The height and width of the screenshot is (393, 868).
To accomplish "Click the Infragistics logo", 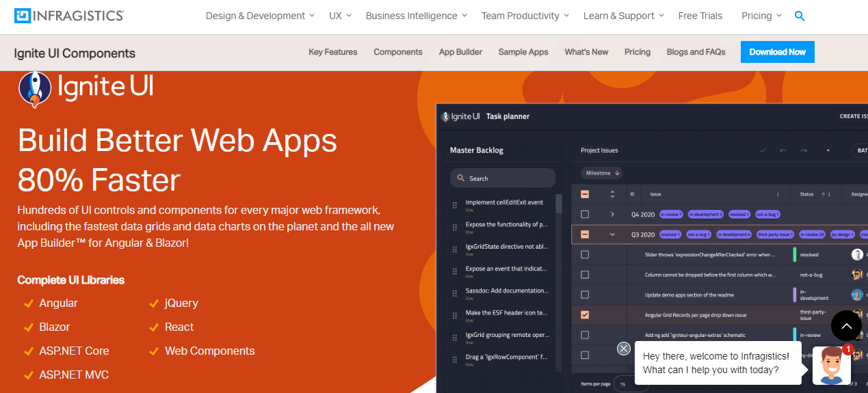I will tap(69, 16).
